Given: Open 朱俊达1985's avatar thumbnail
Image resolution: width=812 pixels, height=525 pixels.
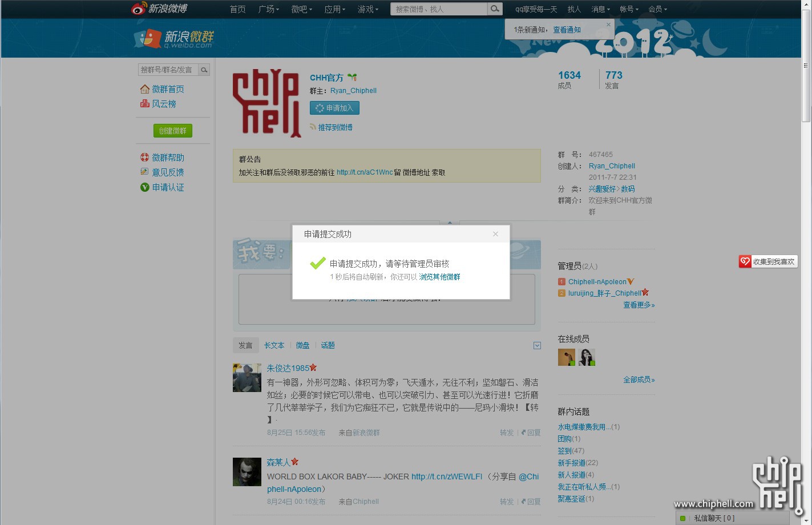Looking at the screenshot, I should pos(247,378).
